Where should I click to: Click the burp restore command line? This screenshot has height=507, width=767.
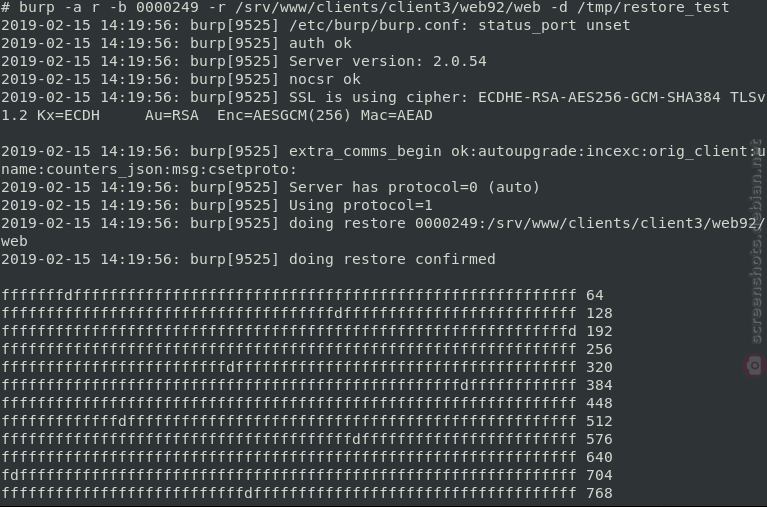[x=365, y=7]
